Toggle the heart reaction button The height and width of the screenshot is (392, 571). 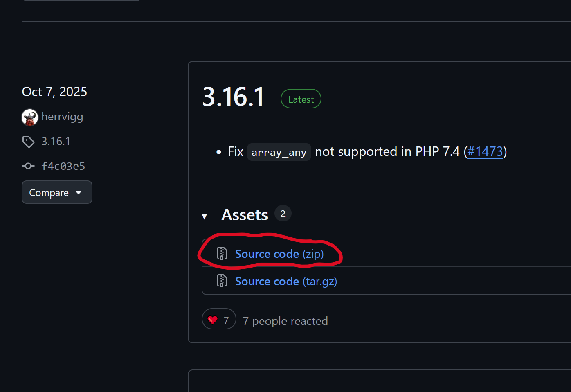219,319
